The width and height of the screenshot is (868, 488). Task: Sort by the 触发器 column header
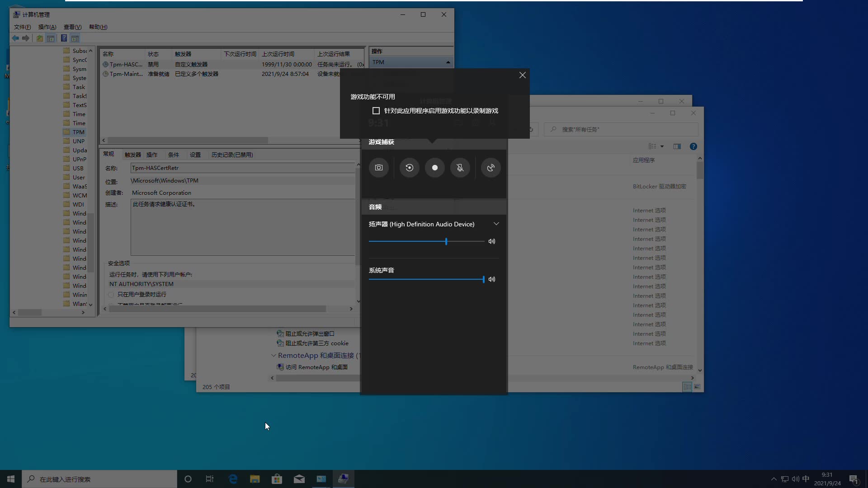(197, 54)
